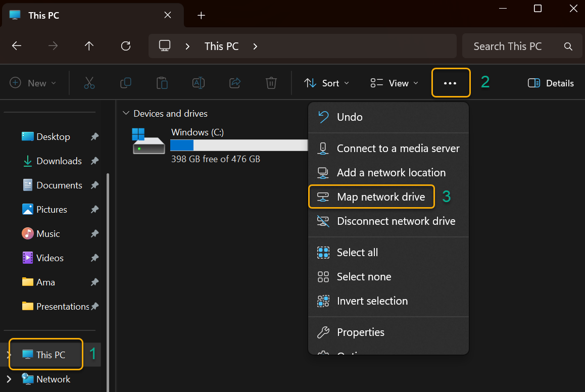Image resolution: width=585 pixels, height=392 pixels.
Task: Open the Details pane
Action: [550, 83]
